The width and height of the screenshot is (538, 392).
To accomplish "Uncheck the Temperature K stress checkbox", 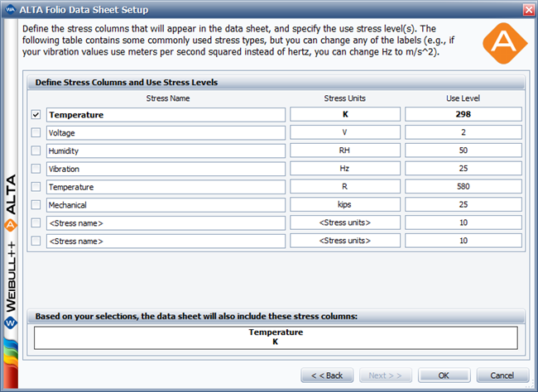I will click(36, 115).
